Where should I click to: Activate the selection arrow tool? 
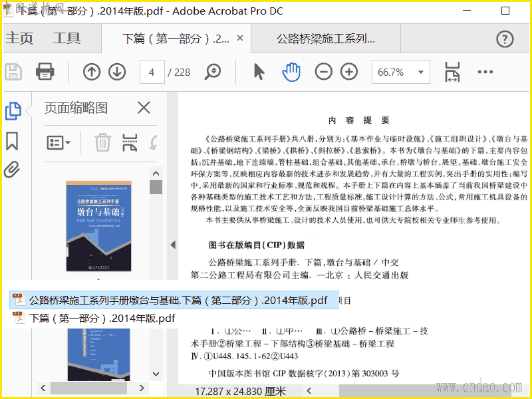click(x=259, y=72)
